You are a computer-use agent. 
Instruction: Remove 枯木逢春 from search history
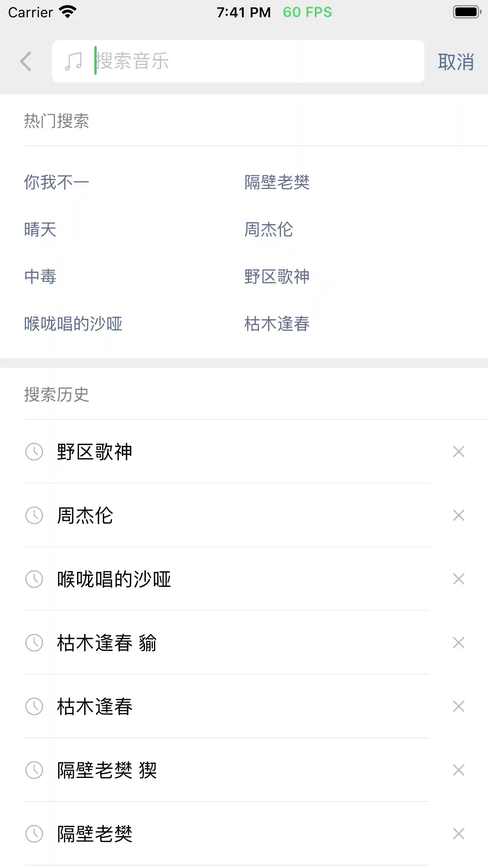[459, 706]
